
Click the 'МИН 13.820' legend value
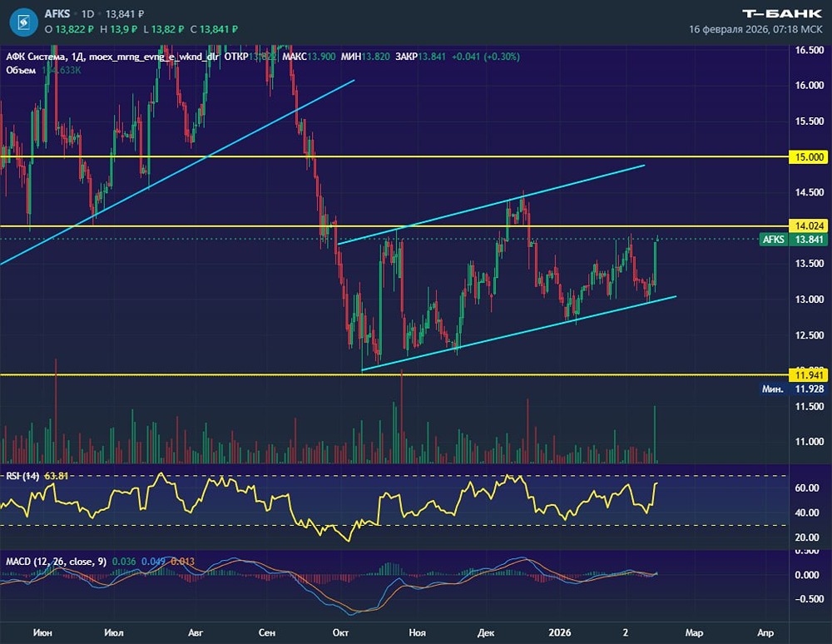[365, 57]
